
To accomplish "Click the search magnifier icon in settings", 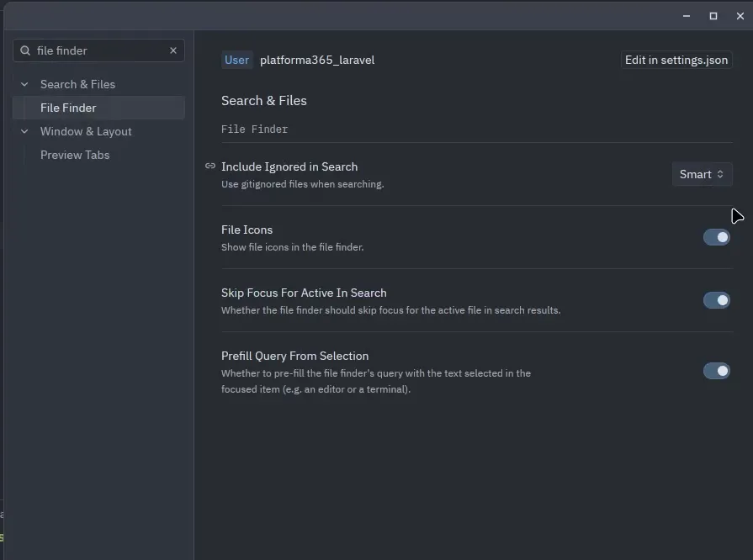I will (25, 50).
